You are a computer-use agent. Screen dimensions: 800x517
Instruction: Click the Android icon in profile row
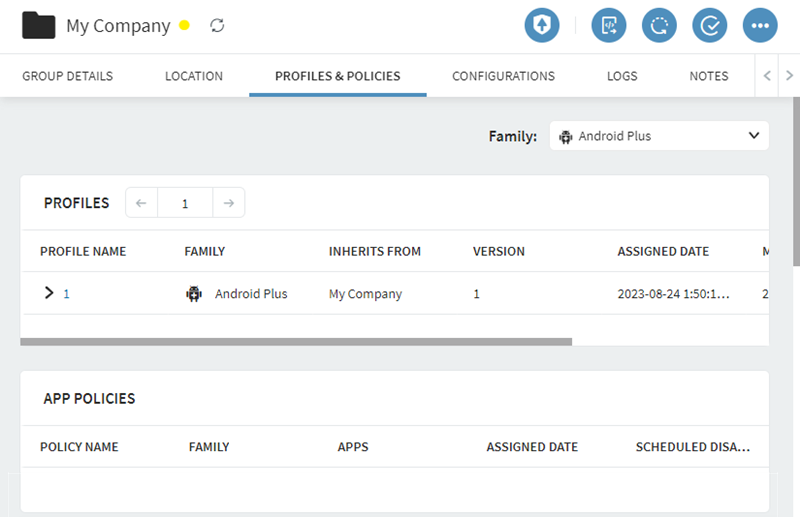coord(194,294)
